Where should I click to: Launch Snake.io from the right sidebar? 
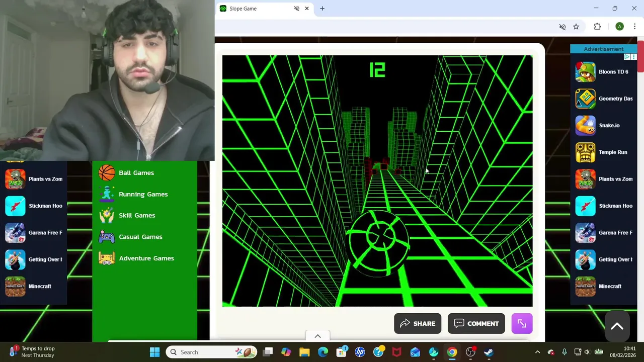tap(598, 125)
